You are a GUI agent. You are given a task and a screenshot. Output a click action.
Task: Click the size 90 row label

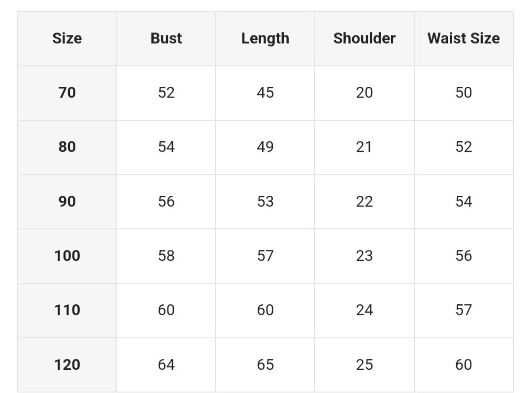click(x=67, y=201)
